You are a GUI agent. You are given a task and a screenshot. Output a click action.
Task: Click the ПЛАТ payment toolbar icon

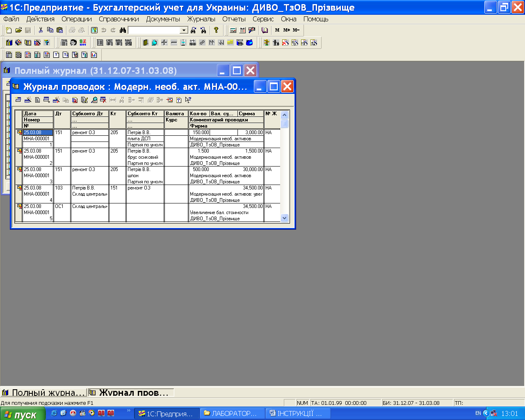click(128, 42)
